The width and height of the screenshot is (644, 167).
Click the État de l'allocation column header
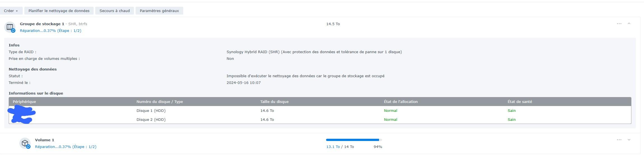tap(401, 102)
